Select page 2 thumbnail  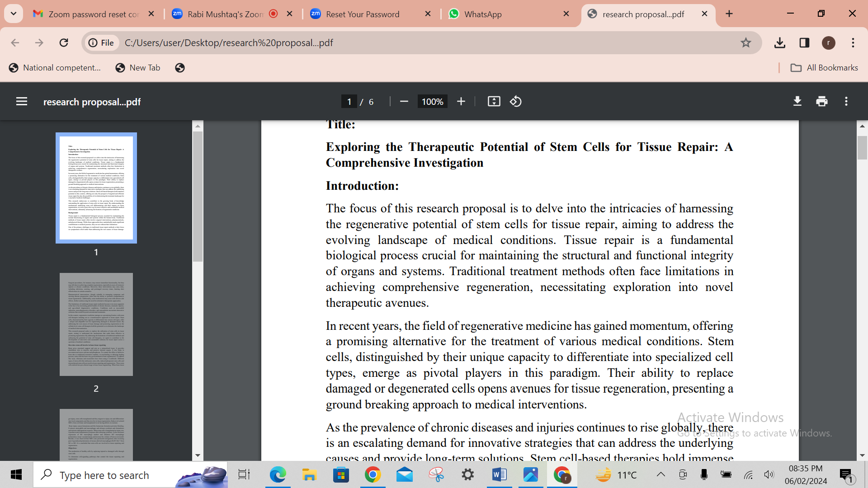[x=96, y=324]
